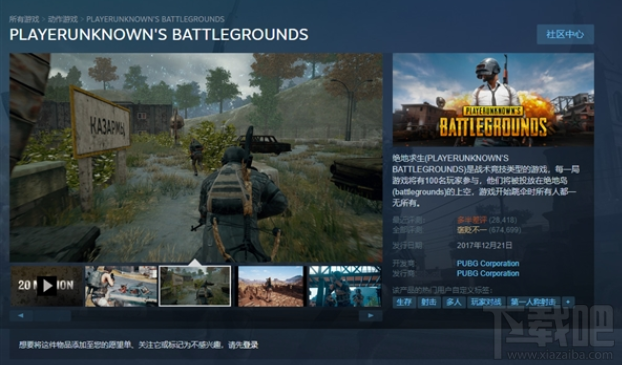
Task: Select the highlighted foggy field screenshot thumbnail
Action: (x=195, y=286)
